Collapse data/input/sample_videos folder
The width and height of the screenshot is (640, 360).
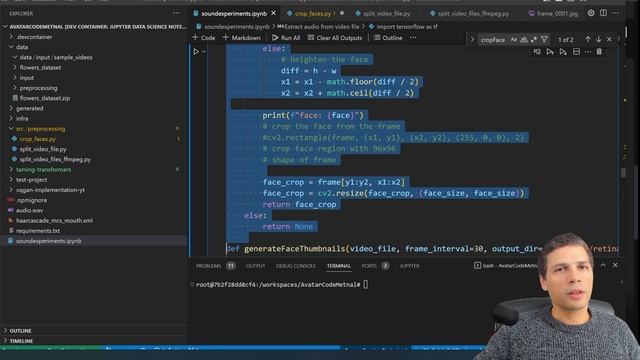[94, 57]
